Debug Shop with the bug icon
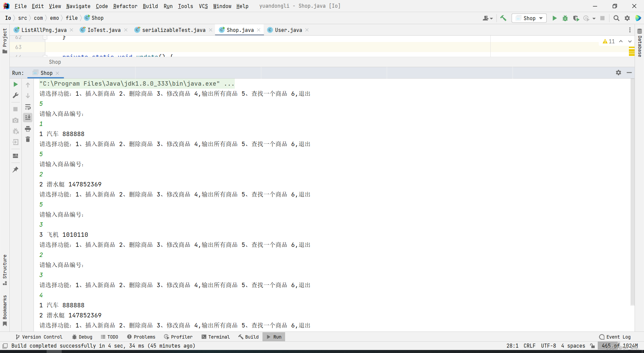 565,18
